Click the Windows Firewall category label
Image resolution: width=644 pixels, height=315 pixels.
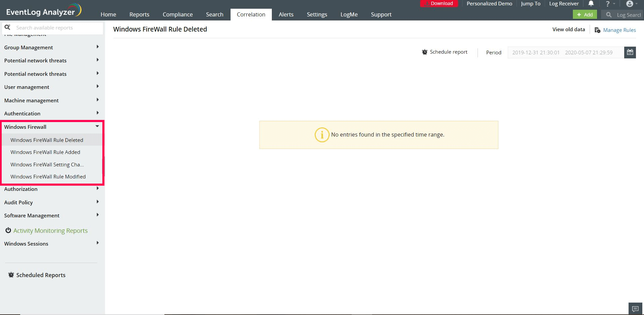click(25, 127)
